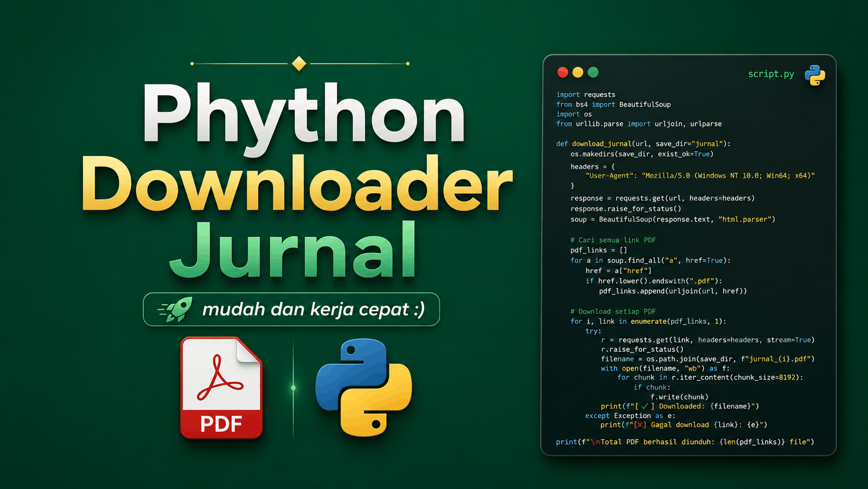Click the 'import requests' code line
The image size is (868, 489).
(586, 95)
